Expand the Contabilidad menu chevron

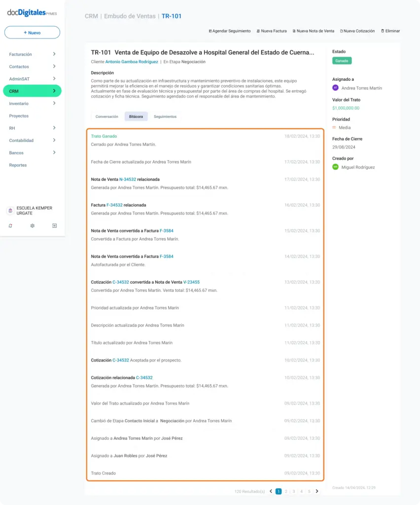[x=54, y=140]
